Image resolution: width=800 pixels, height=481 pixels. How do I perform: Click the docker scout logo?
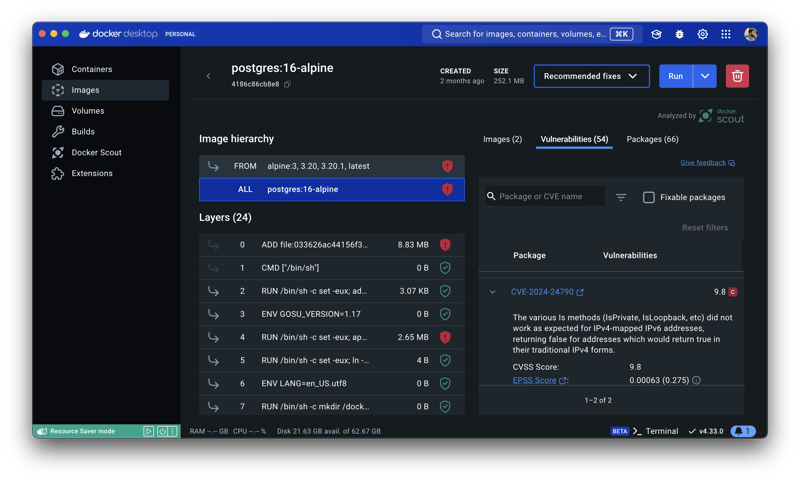[x=721, y=116]
